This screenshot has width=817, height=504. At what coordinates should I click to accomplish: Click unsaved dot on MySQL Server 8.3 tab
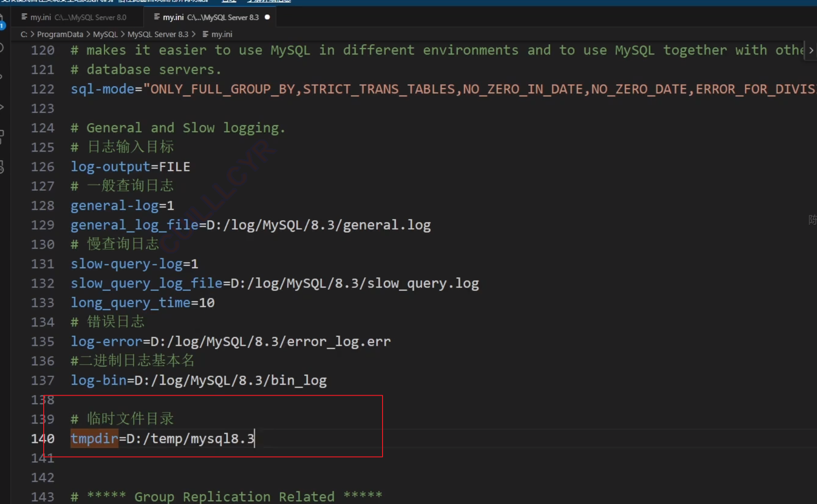click(267, 17)
